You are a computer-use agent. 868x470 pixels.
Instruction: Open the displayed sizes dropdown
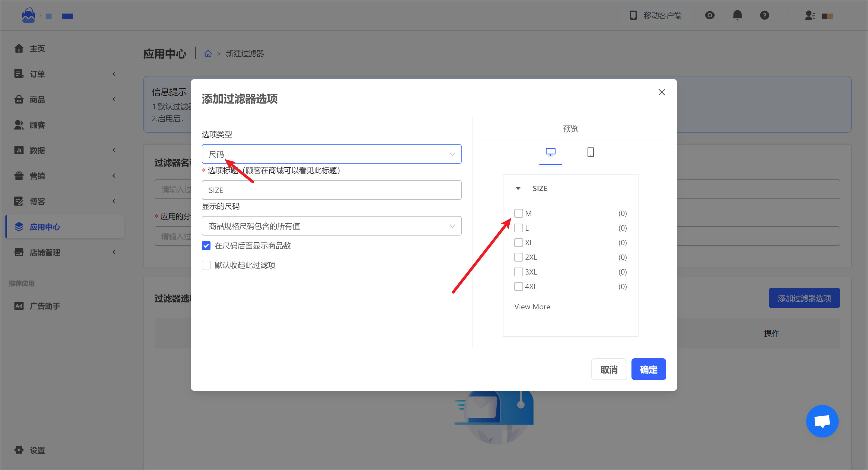331,226
